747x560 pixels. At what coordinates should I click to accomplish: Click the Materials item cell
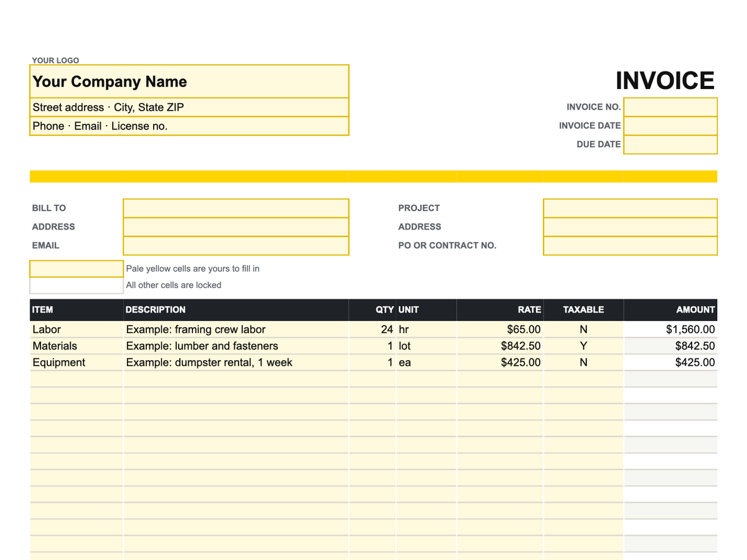pos(77,346)
